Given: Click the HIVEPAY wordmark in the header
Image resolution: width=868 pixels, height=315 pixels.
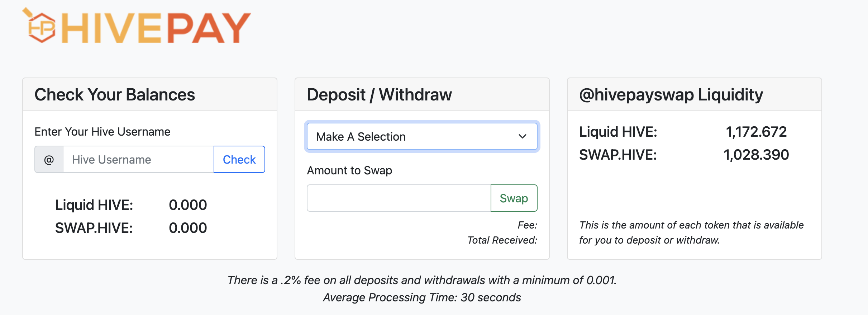Looking at the screenshot, I should coord(156,28).
